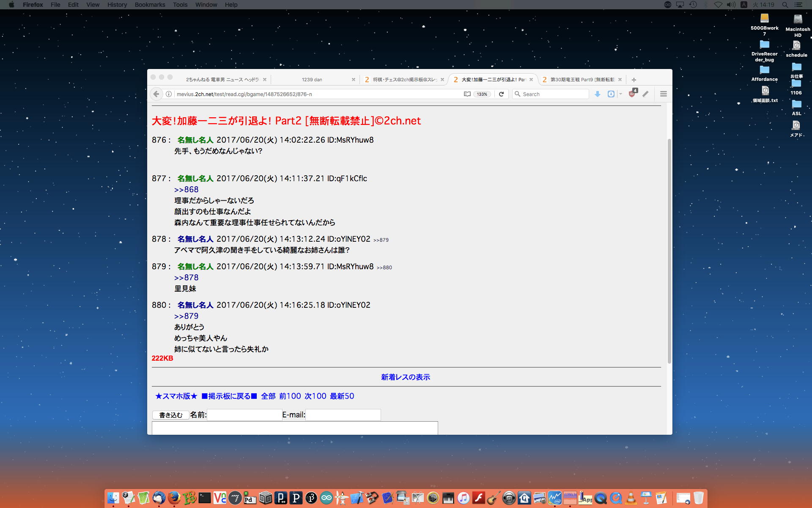Open the Spotlight search in the menu bar
Image resolution: width=812 pixels, height=508 pixels.
(785, 5)
